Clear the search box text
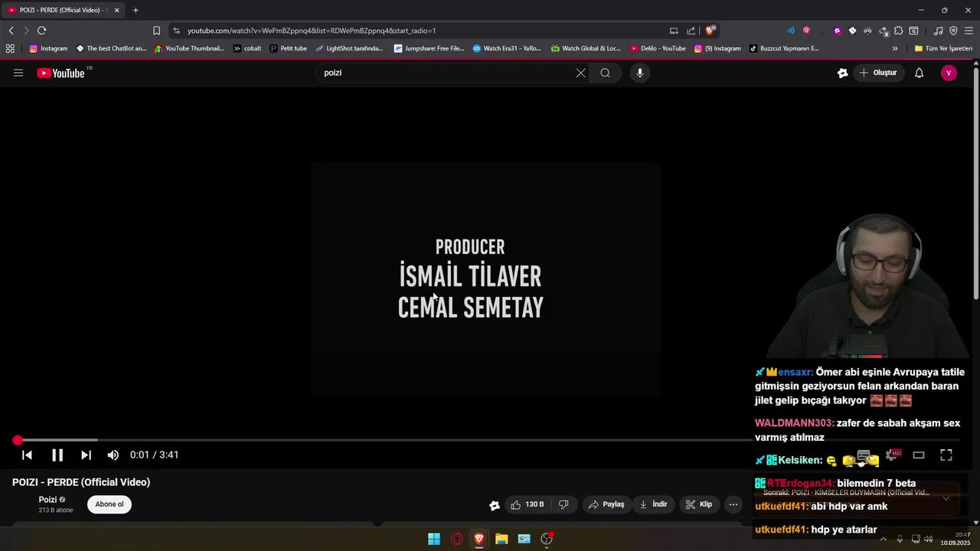This screenshot has width=980, height=551. coord(580,73)
